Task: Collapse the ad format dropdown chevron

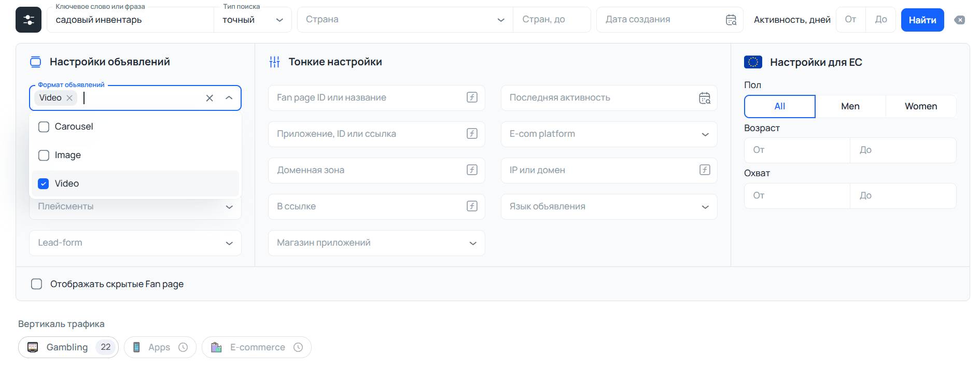Action: 229,98
